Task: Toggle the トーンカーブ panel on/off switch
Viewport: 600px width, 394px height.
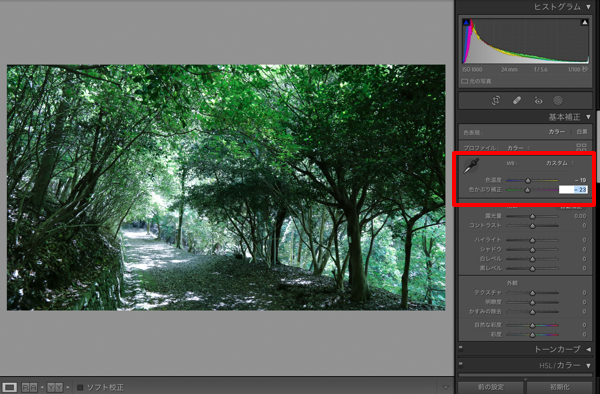Action: (461, 348)
